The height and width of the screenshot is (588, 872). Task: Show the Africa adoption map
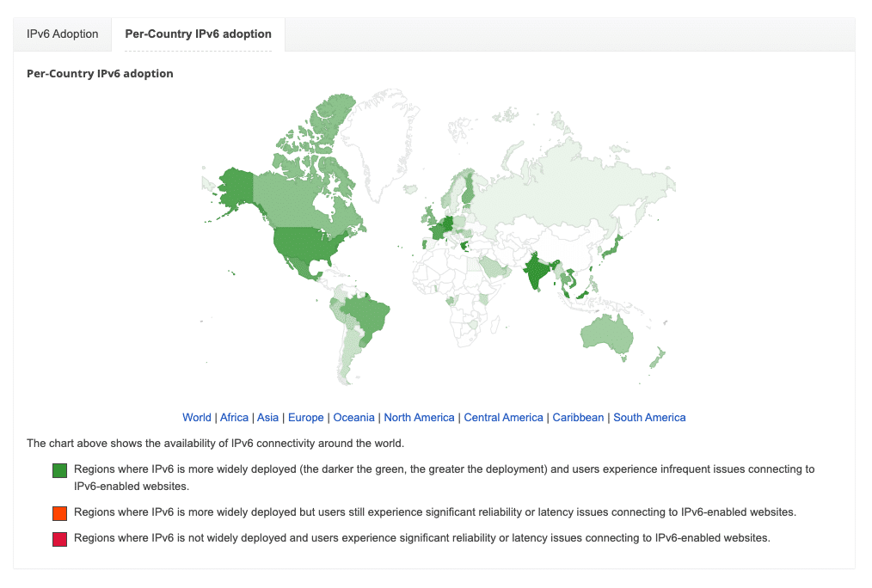pos(234,417)
